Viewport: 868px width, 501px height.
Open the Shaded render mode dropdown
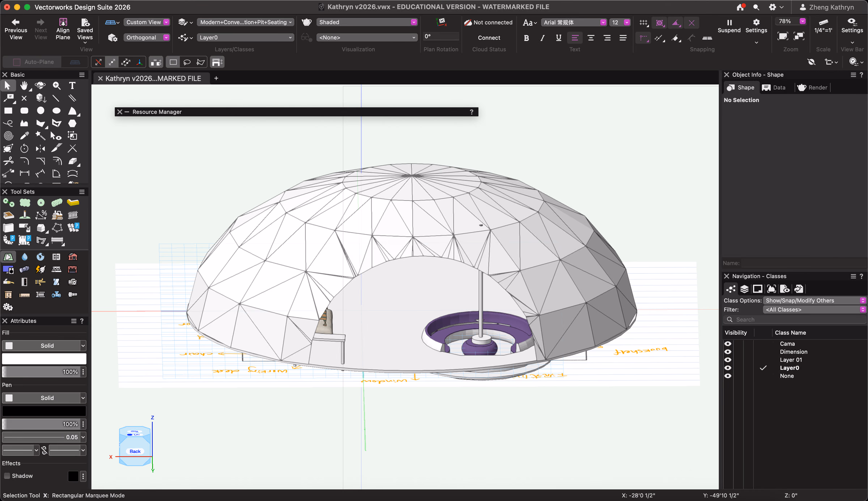click(x=367, y=22)
